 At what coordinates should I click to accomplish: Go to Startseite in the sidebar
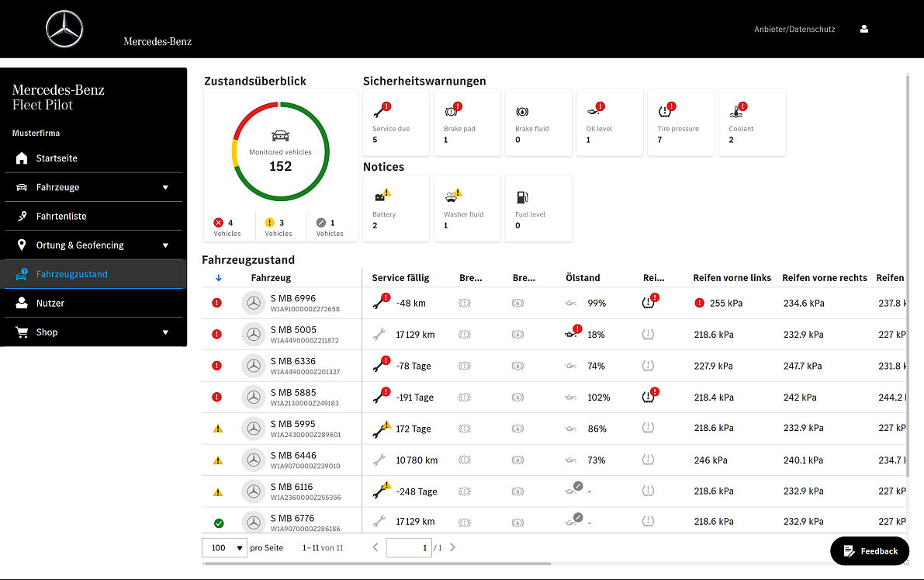pos(57,158)
